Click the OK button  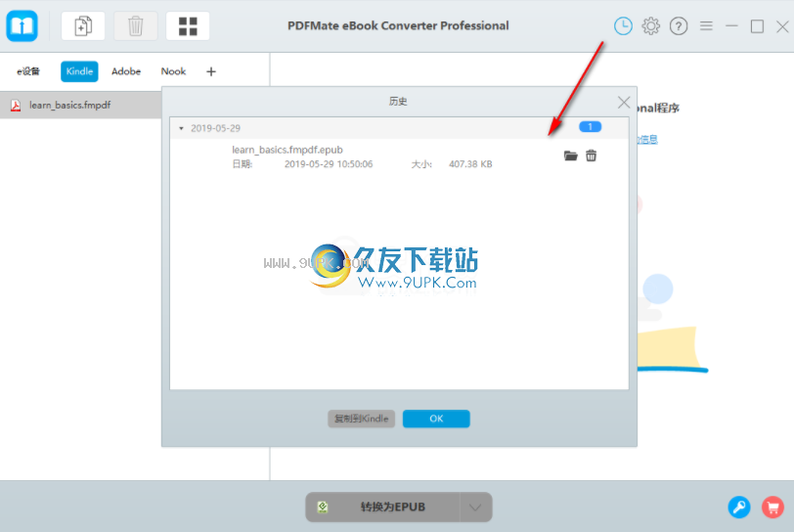[x=436, y=419]
